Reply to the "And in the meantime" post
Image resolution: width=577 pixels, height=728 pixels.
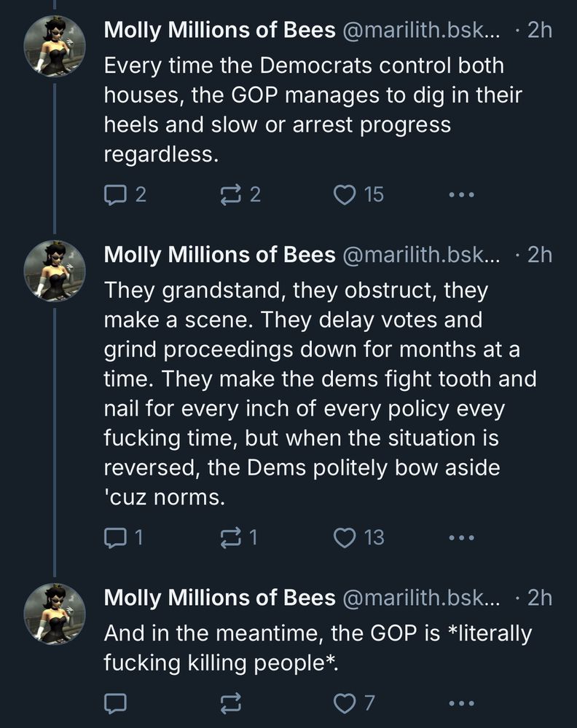tap(117, 703)
